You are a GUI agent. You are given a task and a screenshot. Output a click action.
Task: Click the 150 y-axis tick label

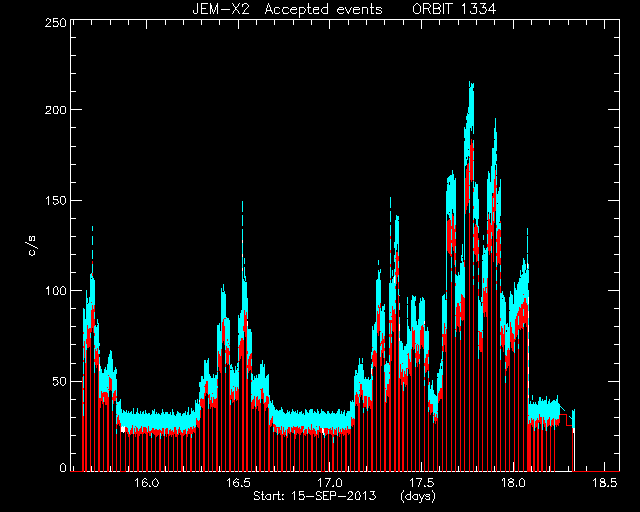tap(55, 200)
